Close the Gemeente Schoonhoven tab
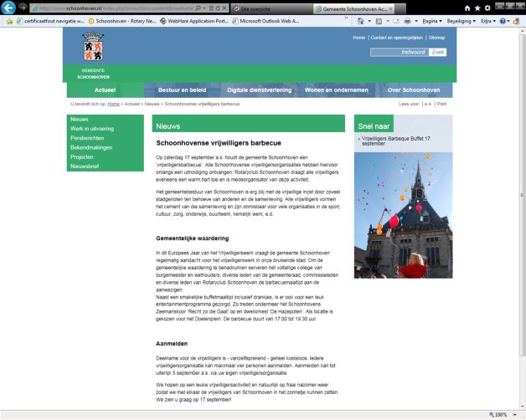Viewport: 526px width, 420px height. (x=391, y=9)
